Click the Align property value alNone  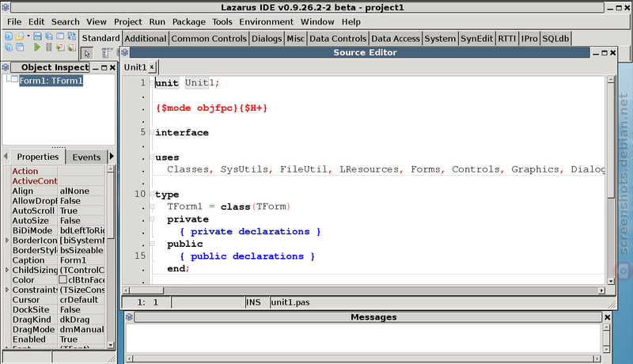81,191
